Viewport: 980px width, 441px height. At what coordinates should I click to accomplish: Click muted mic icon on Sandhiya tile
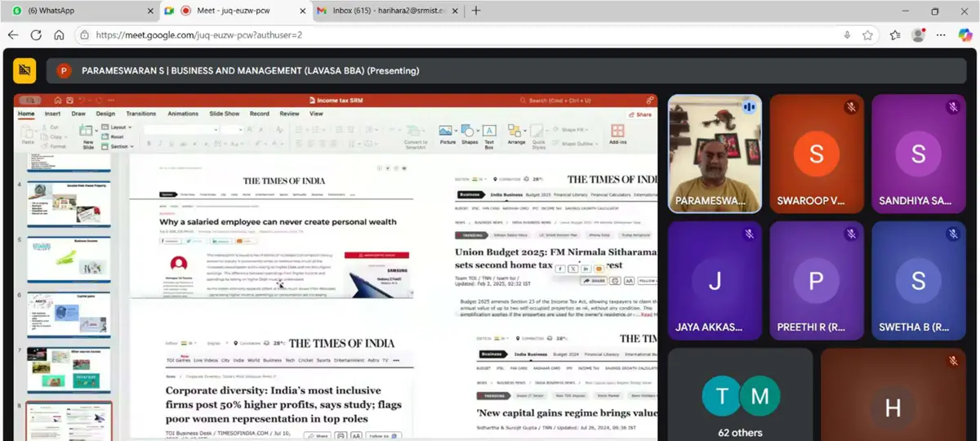[953, 107]
